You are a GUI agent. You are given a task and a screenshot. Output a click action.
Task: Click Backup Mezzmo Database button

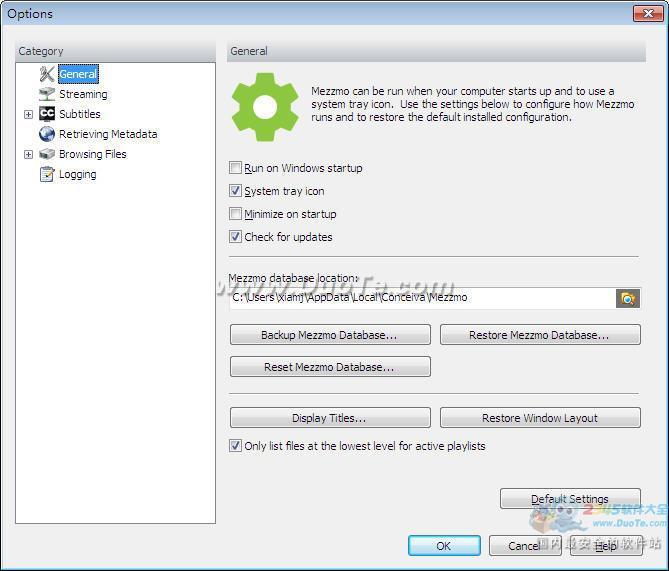click(x=330, y=335)
